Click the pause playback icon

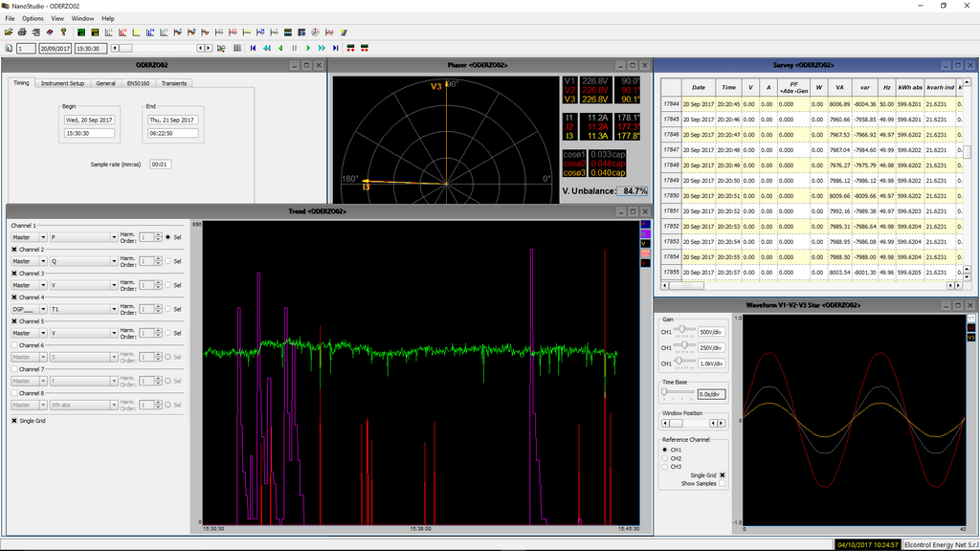(294, 48)
